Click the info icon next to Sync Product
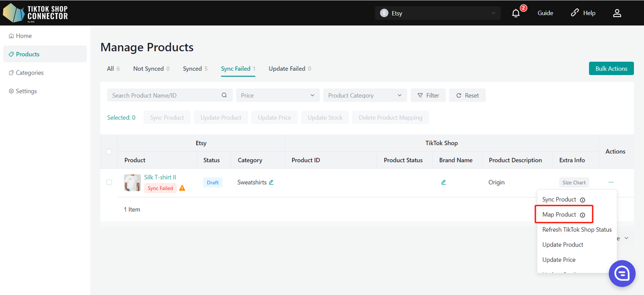 point(583,200)
